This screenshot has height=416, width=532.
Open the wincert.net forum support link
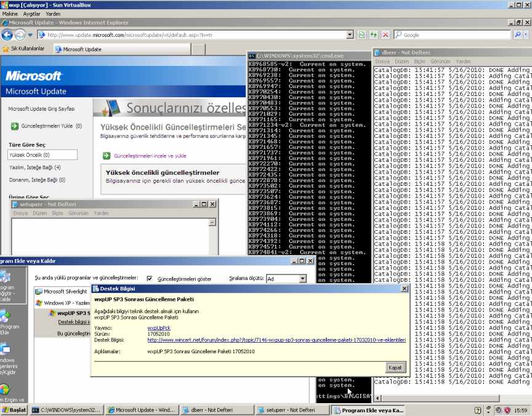click(x=276, y=340)
